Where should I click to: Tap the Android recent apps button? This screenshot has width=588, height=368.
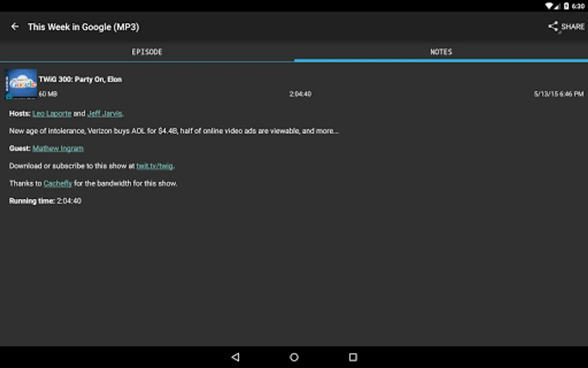(x=353, y=357)
